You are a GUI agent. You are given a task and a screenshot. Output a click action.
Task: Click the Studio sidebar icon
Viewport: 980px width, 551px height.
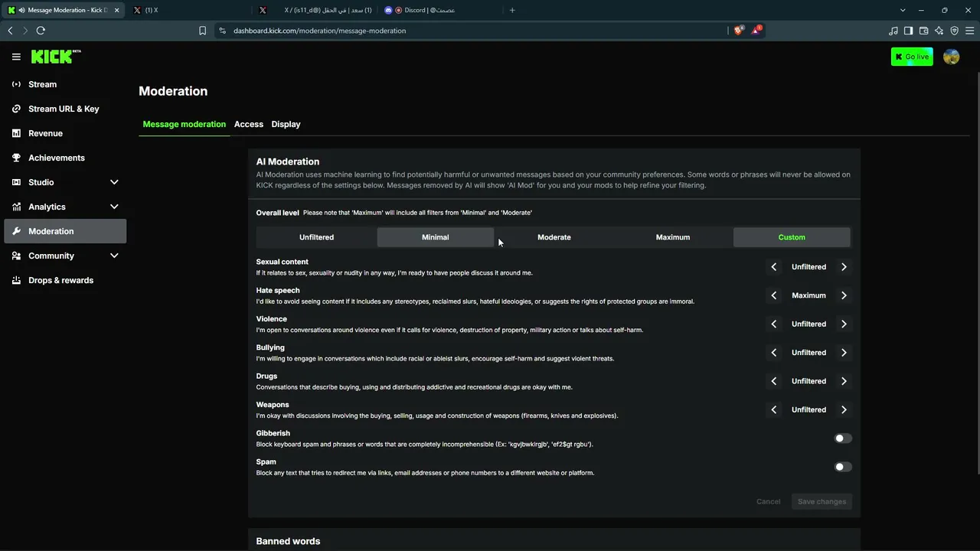pos(16,182)
